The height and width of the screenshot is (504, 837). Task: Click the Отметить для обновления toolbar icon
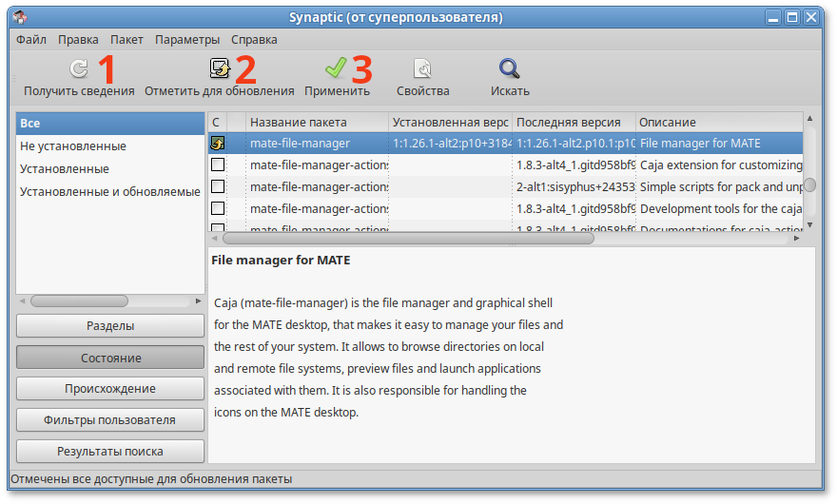(219, 68)
